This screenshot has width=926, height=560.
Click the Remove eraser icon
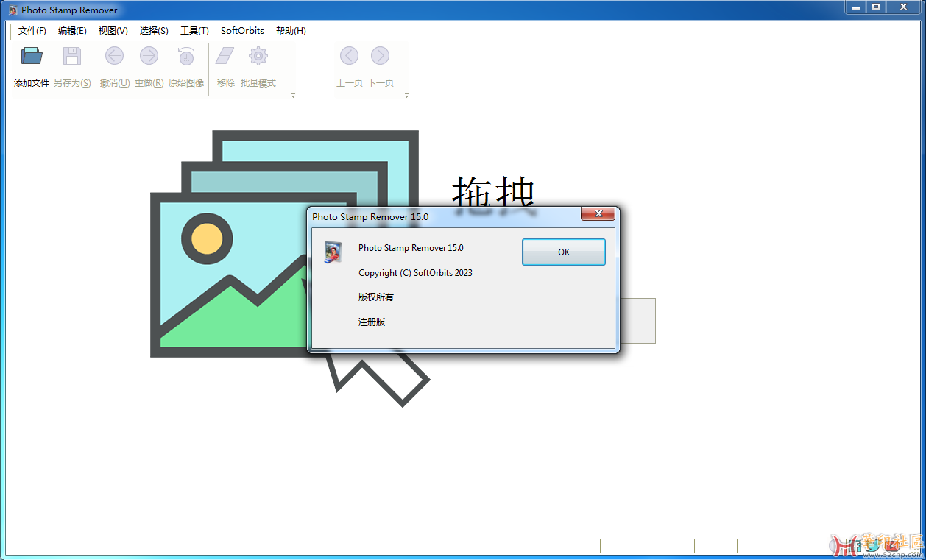tap(225, 56)
